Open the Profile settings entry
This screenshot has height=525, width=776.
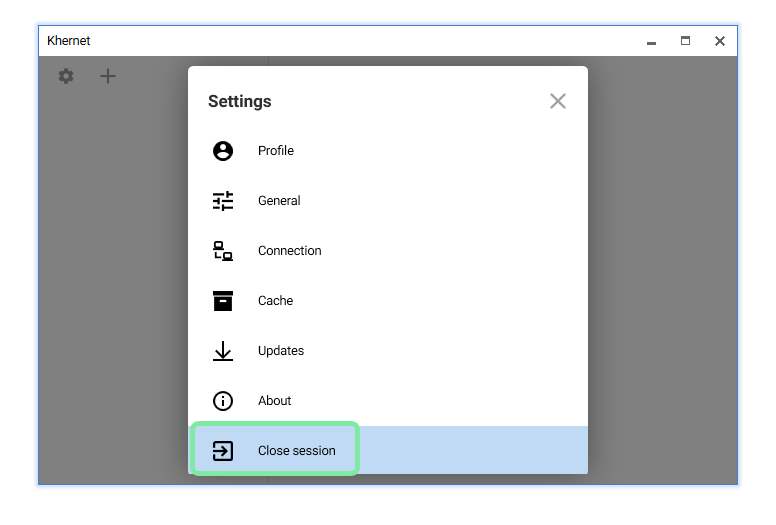click(x=276, y=151)
